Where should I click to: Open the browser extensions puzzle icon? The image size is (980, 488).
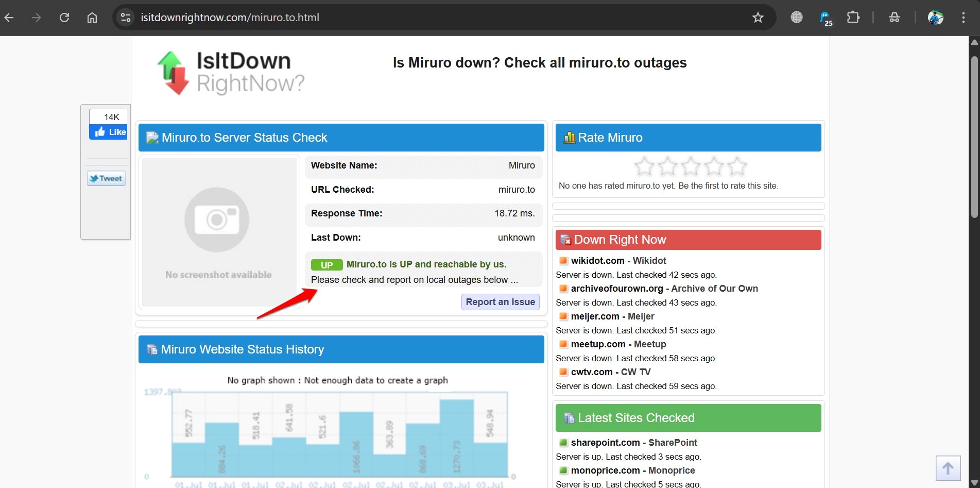pyautogui.click(x=853, y=17)
